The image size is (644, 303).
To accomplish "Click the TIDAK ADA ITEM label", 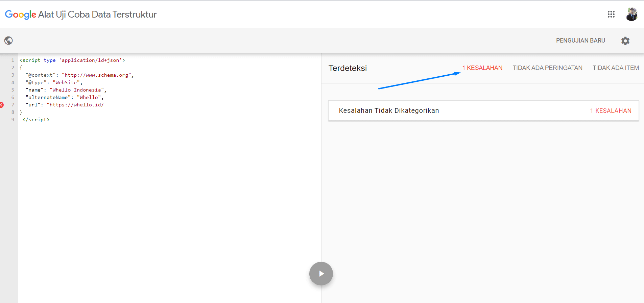I will (x=616, y=68).
